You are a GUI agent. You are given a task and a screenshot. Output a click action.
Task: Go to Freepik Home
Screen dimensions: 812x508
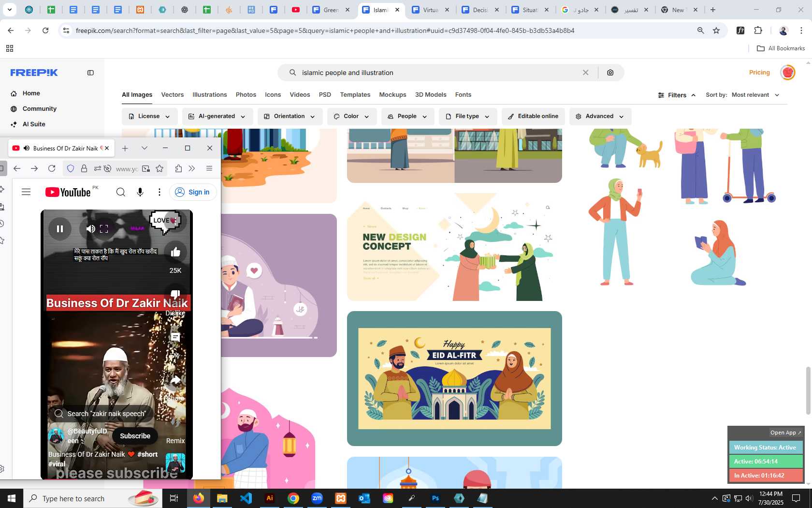click(x=31, y=93)
